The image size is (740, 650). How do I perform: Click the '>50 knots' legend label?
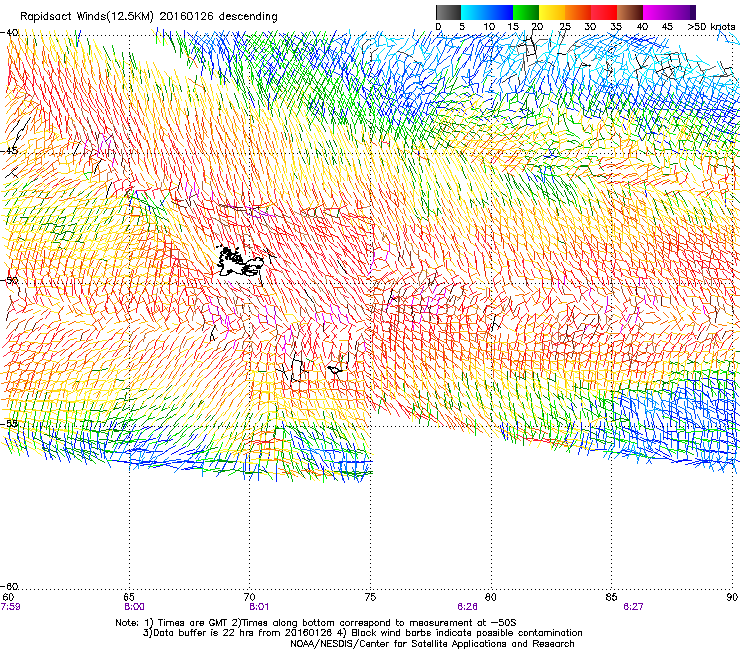tap(711, 27)
